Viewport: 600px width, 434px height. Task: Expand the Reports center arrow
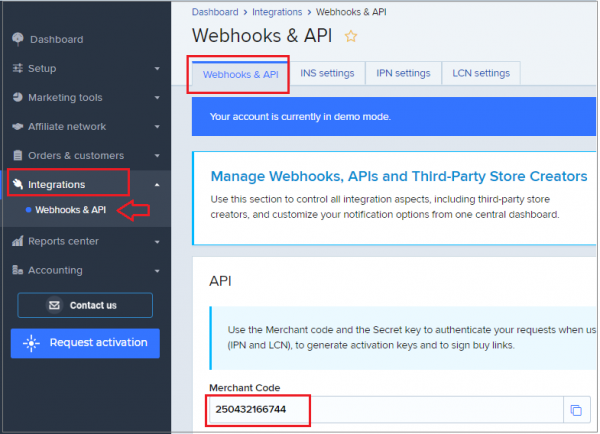(157, 242)
